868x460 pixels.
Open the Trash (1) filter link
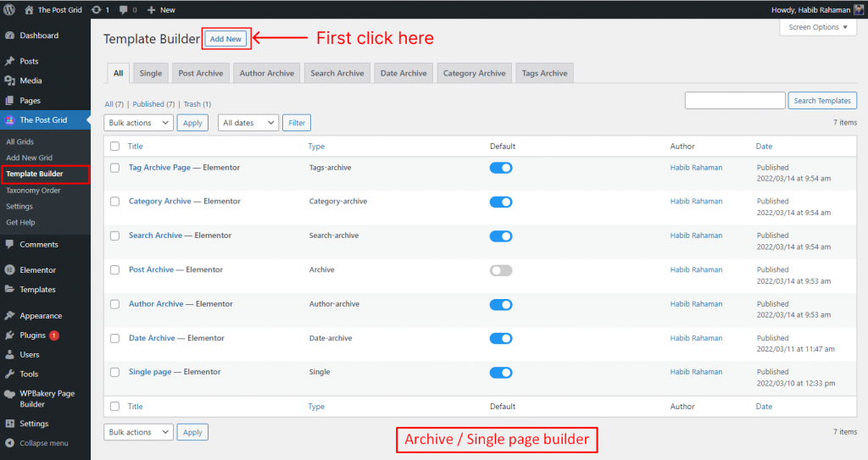click(x=197, y=104)
